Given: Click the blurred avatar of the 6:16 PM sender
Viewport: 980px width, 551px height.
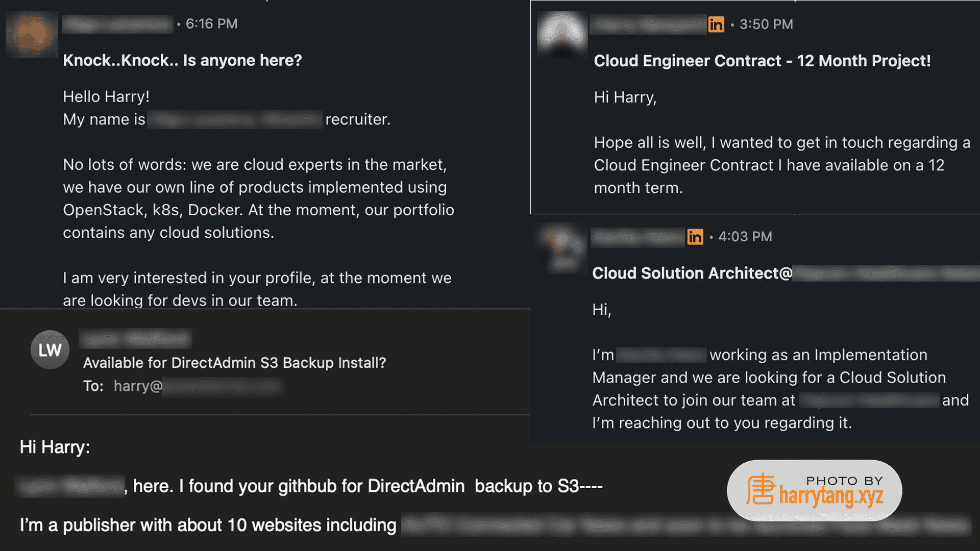Looking at the screenshot, I should coord(31,34).
